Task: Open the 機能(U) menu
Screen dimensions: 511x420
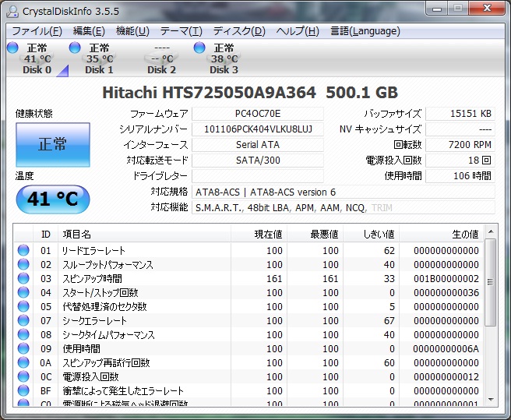Action: click(132, 31)
